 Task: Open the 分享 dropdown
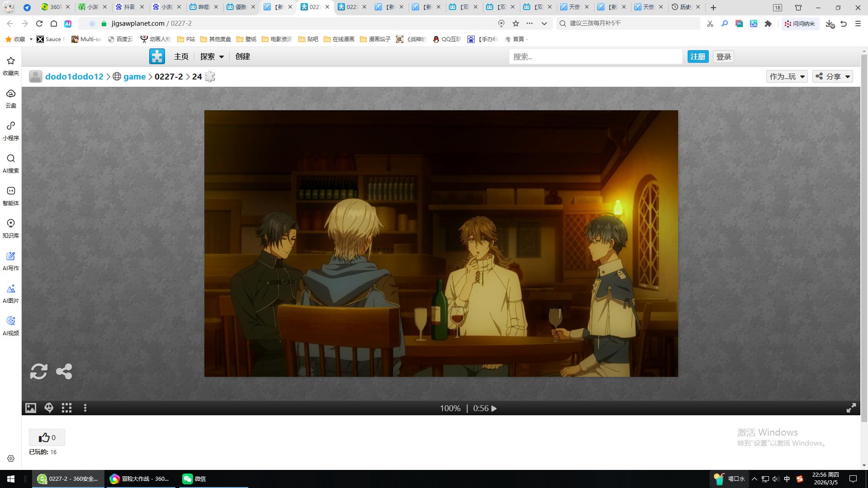[x=833, y=76]
